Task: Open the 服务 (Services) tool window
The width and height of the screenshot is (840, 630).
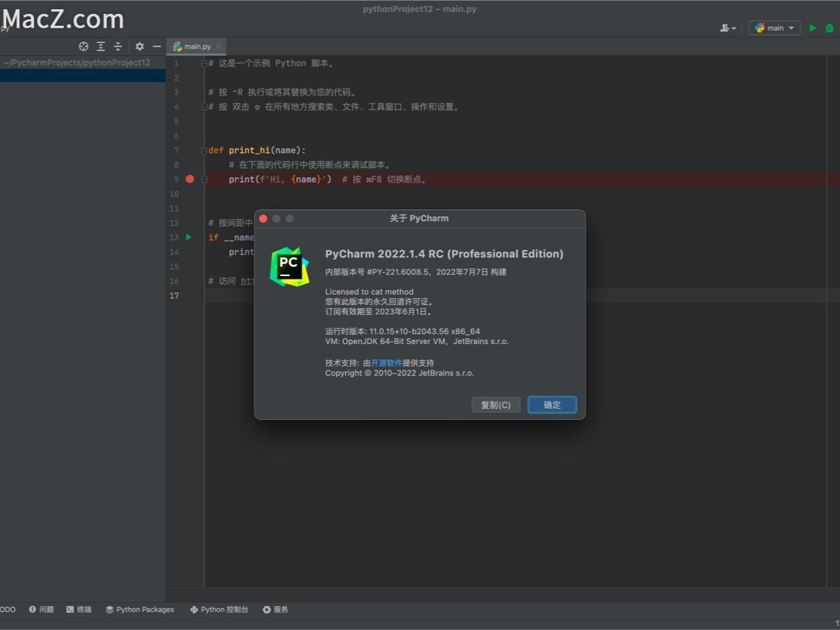Action: point(275,610)
